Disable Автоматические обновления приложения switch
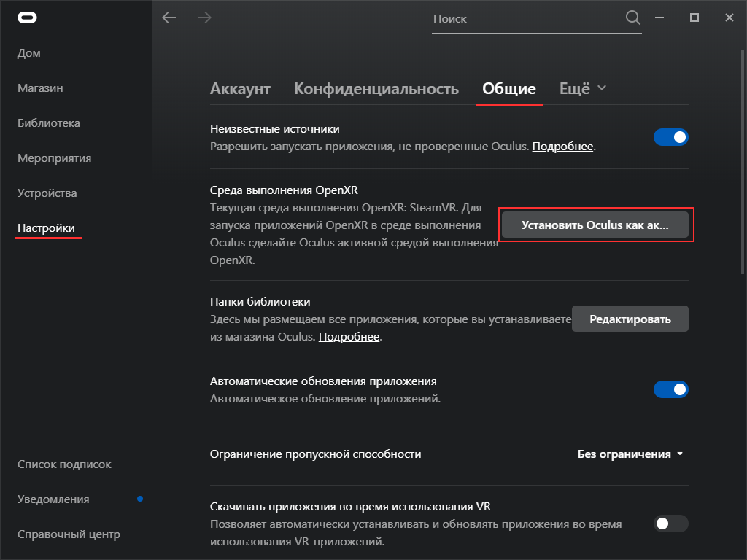747x560 pixels. coord(670,389)
